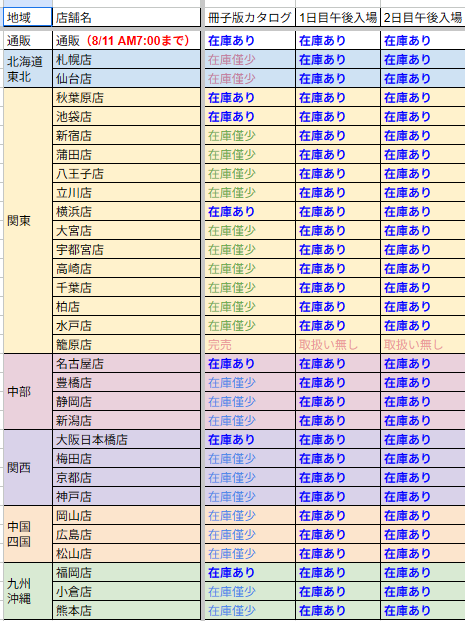The image size is (465, 621).
Task: Click the 大阪日本橋店 cell
Action: click(x=126, y=440)
